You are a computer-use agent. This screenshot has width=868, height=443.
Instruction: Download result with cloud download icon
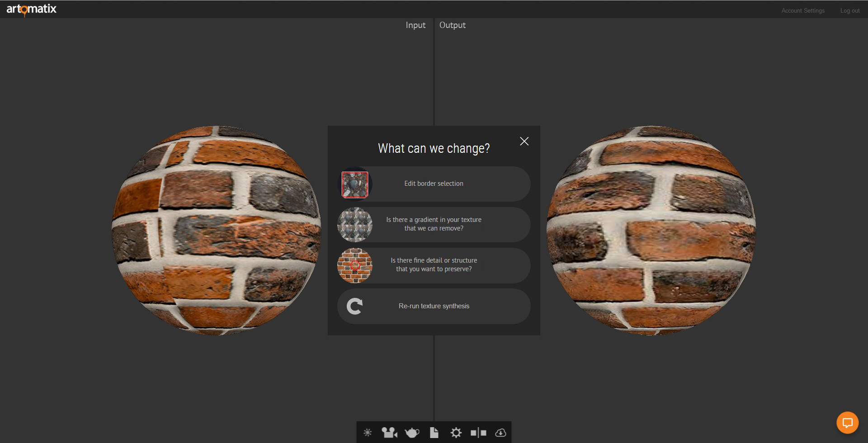click(500, 433)
